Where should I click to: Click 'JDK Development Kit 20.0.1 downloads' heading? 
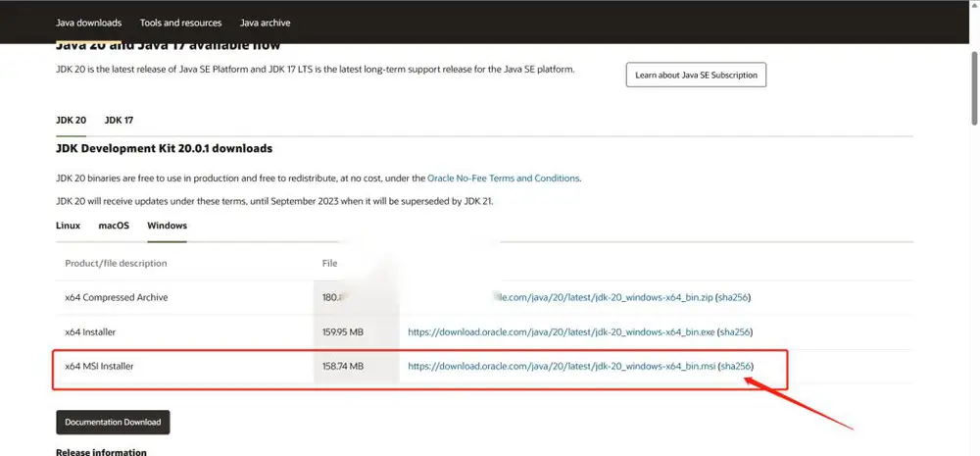click(164, 149)
